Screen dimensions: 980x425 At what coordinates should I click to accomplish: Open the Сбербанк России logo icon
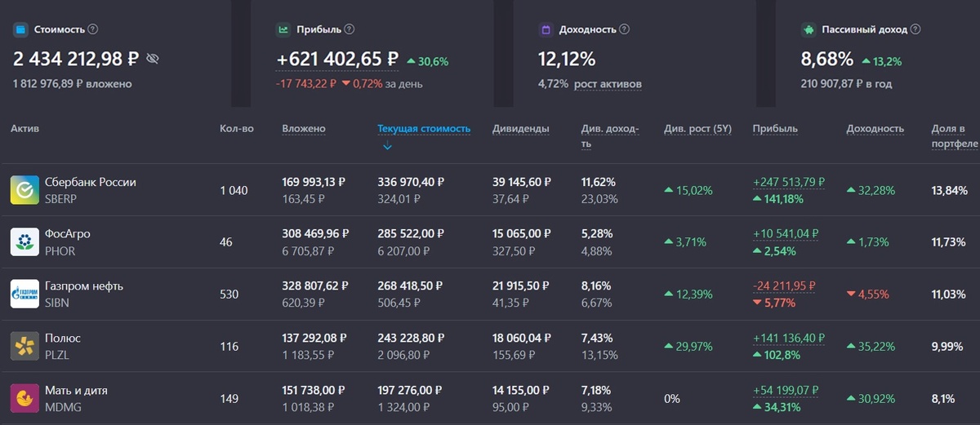tap(24, 190)
